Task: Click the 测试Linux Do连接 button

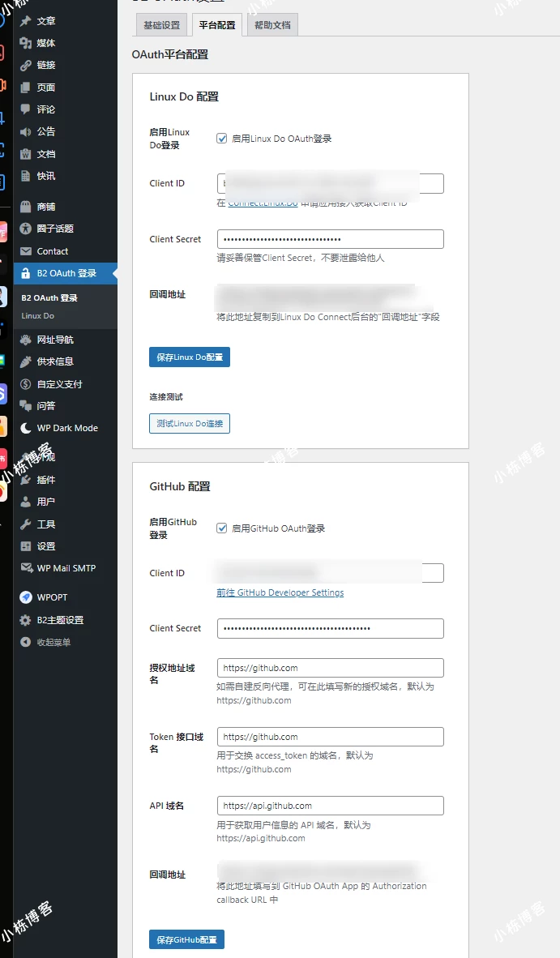Action: click(190, 423)
